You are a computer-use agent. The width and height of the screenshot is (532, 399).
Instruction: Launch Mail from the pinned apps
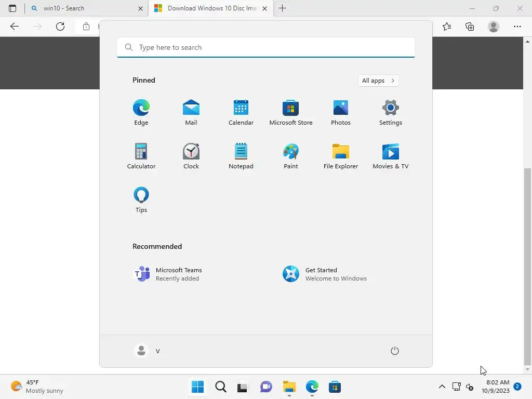point(191,113)
